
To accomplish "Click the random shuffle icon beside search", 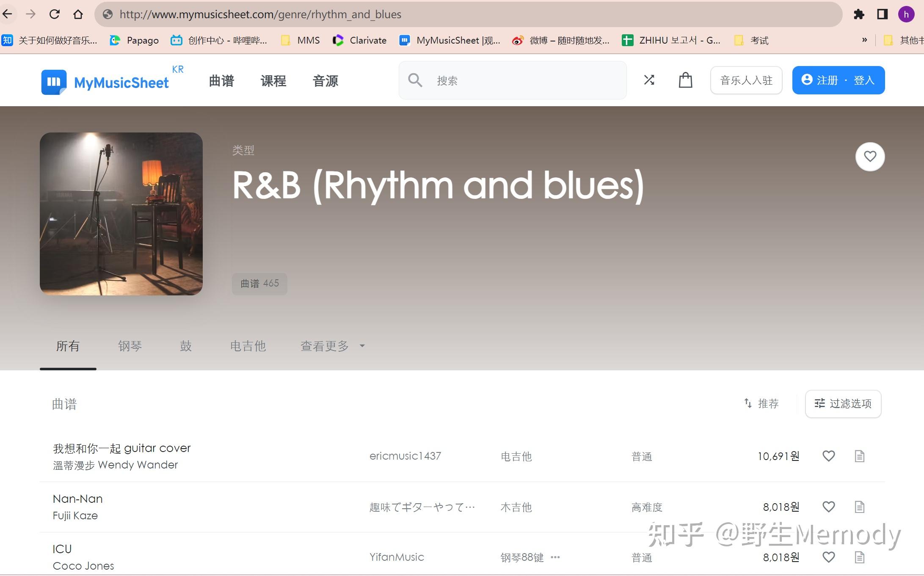I will [649, 80].
